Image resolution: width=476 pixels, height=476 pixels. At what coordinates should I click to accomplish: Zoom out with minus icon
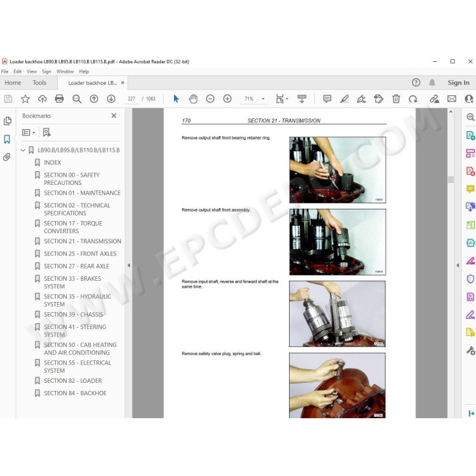coord(210,99)
